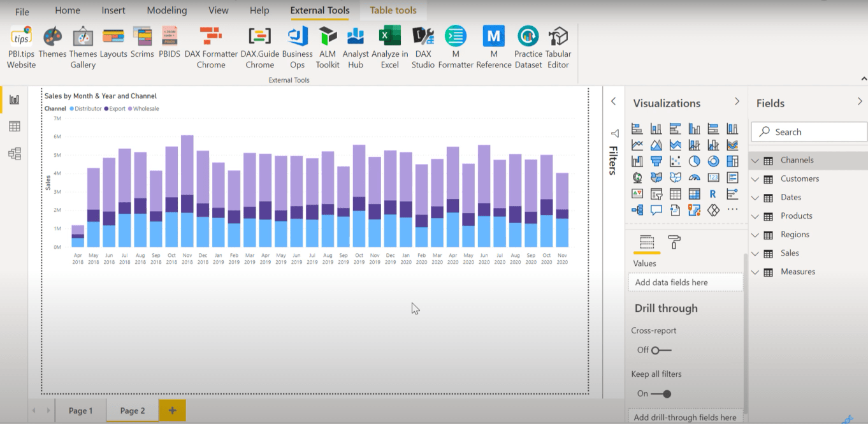Open DAX.Guide Chrome tool
868x424 pixels.
(260, 47)
